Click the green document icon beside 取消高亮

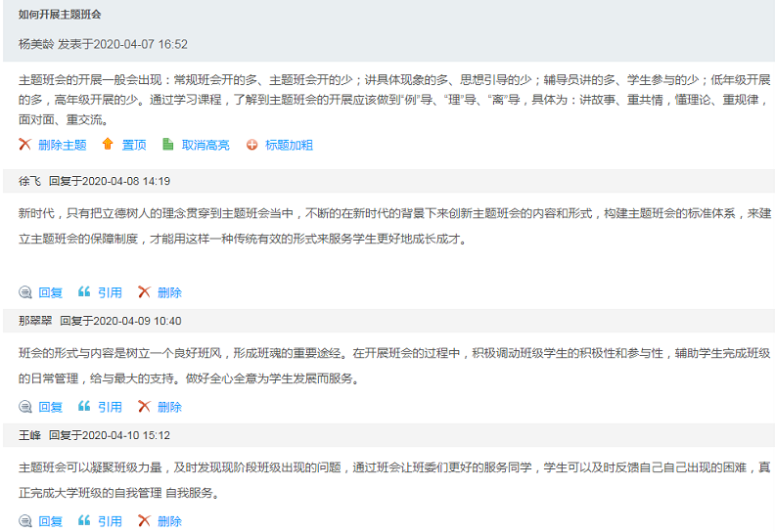click(x=168, y=145)
